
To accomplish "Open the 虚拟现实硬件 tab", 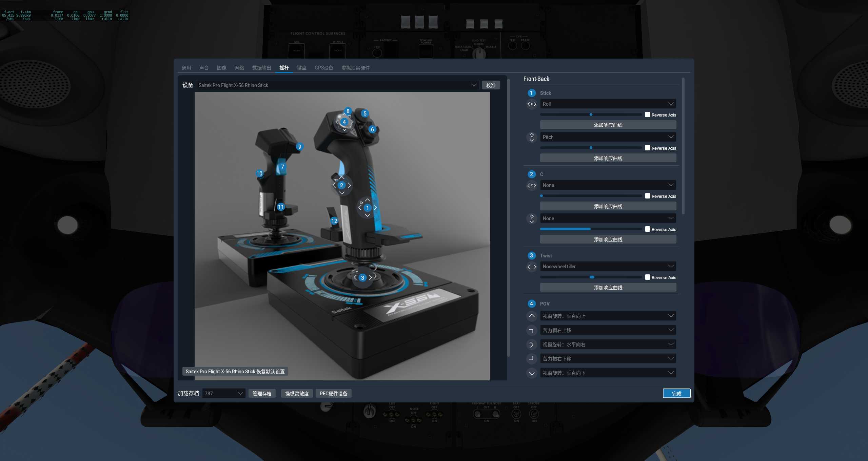I will click(355, 68).
